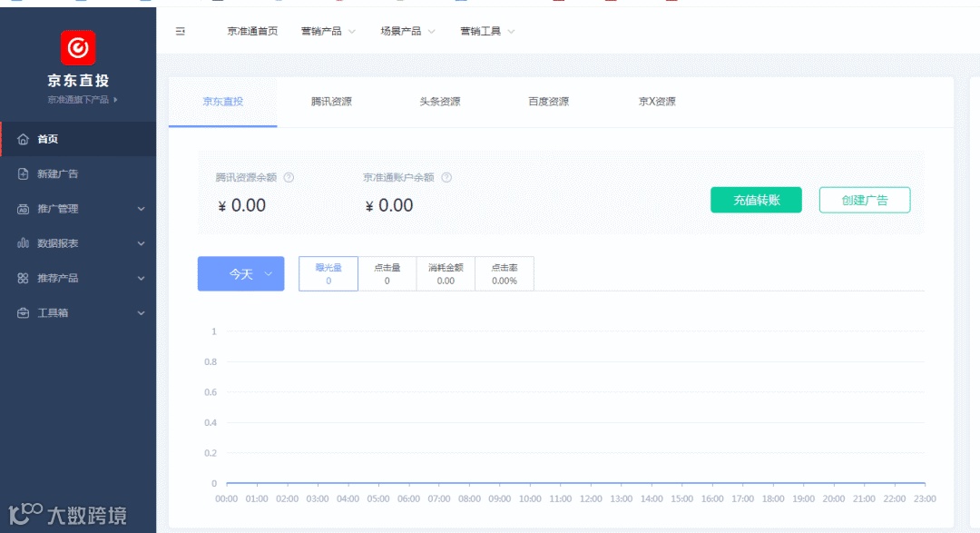Collapse the sidebar with the hamburger icon
The width and height of the screenshot is (980, 533).
pos(180,31)
